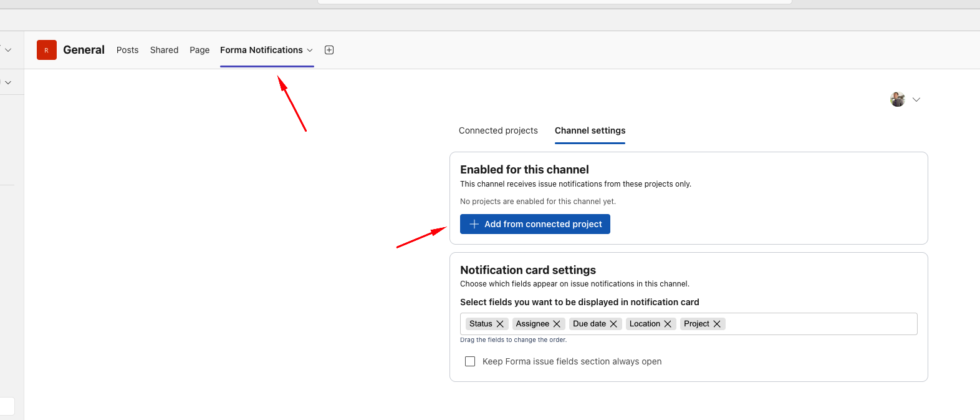Click Add from connected project button
This screenshot has width=980, height=420.
(x=535, y=224)
